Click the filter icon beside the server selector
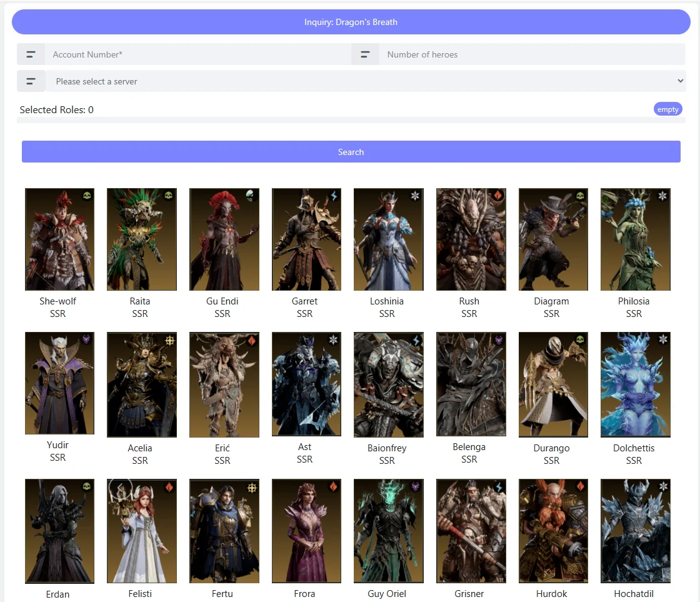This screenshot has height=602, width=700. (x=31, y=81)
